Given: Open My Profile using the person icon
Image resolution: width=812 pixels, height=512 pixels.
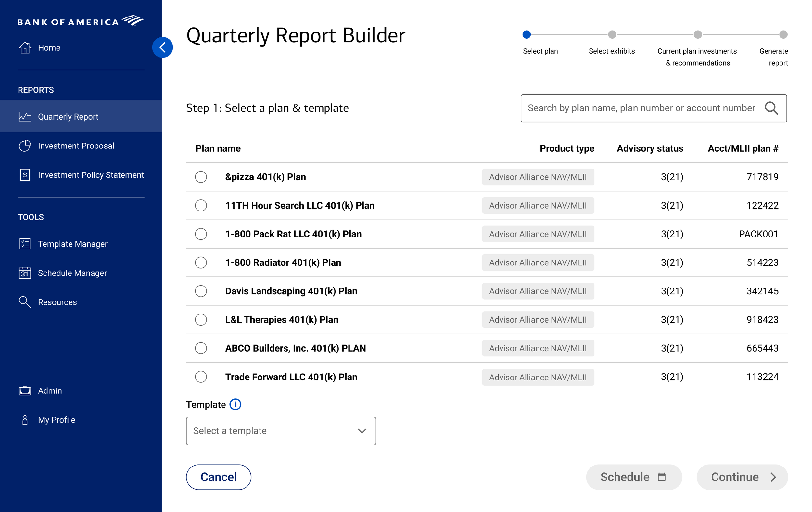Looking at the screenshot, I should coord(25,420).
